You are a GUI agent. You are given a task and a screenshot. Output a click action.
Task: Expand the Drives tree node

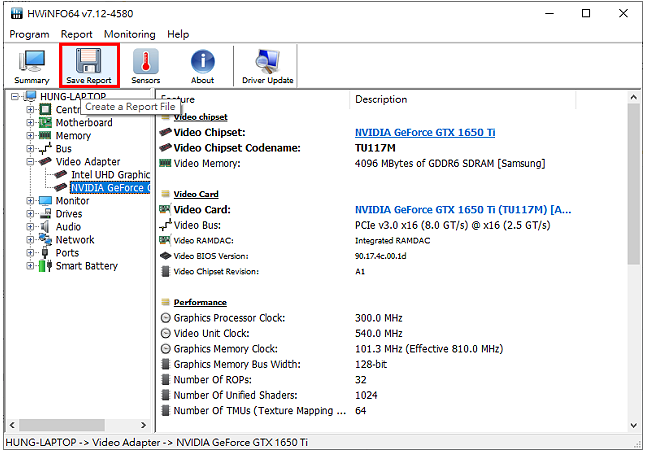click(x=30, y=214)
